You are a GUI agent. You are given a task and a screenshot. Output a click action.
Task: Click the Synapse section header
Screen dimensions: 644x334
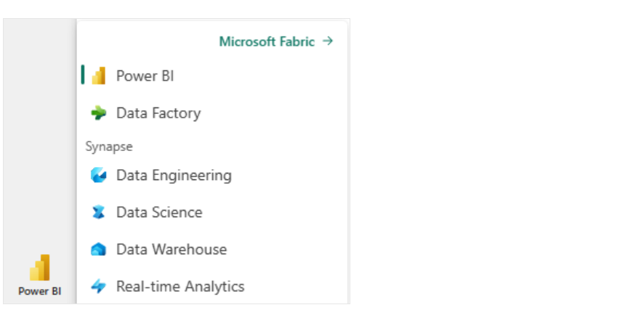[x=109, y=147]
